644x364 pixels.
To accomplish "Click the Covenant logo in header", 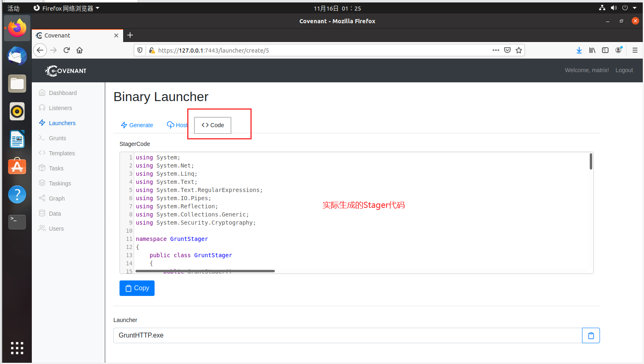I will (x=66, y=71).
